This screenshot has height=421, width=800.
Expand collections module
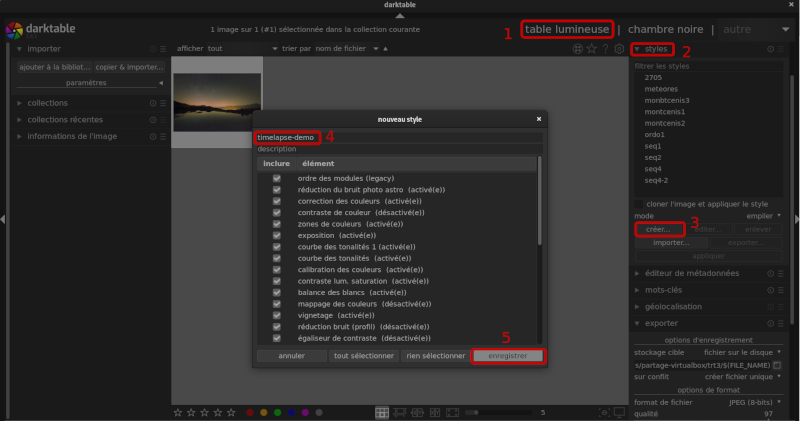(19, 103)
